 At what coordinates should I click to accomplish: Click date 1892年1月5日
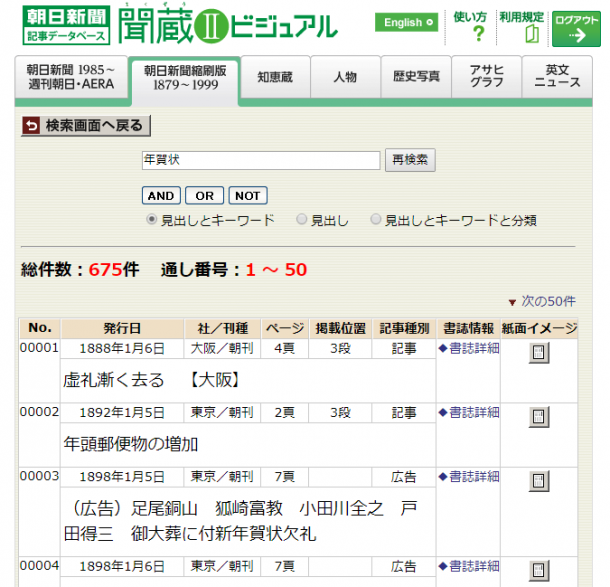(x=122, y=413)
